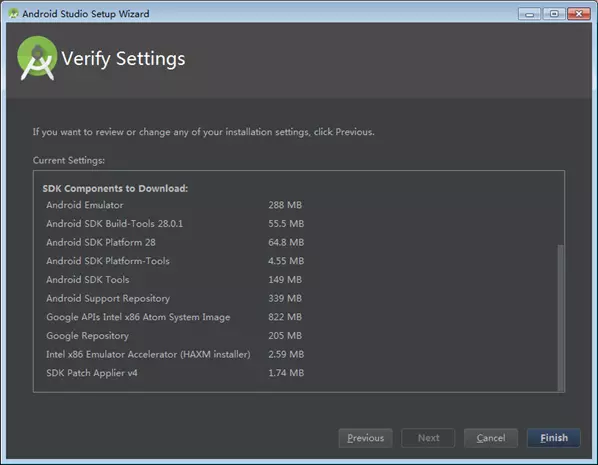Screen dimensions: 598x465
Task: Select the Android SDK Platform 28 line
Action: [x=175, y=243]
